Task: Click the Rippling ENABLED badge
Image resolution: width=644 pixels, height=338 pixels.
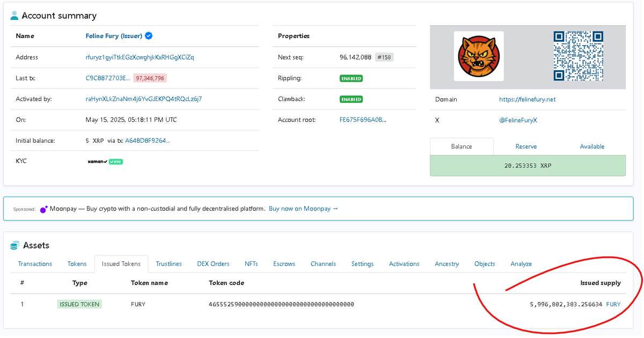Action: click(351, 78)
